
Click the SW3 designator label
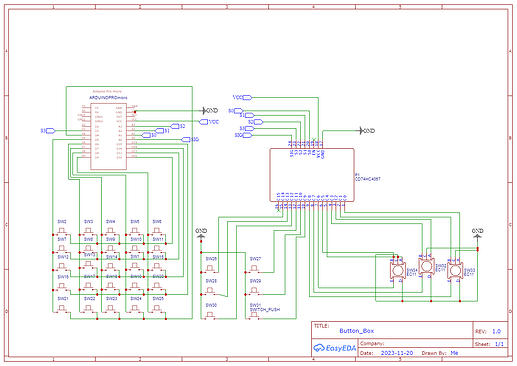pos(88,221)
